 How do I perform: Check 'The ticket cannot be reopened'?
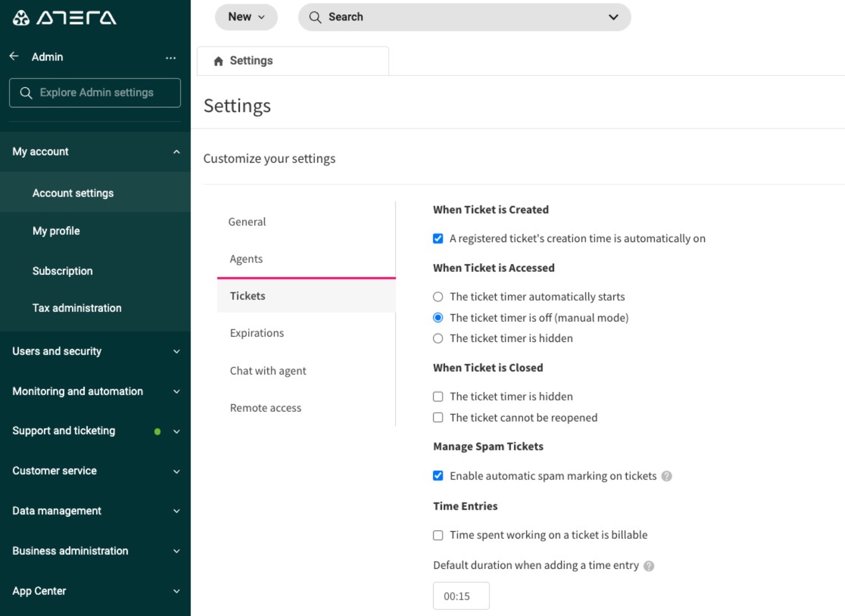coord(438,418)
